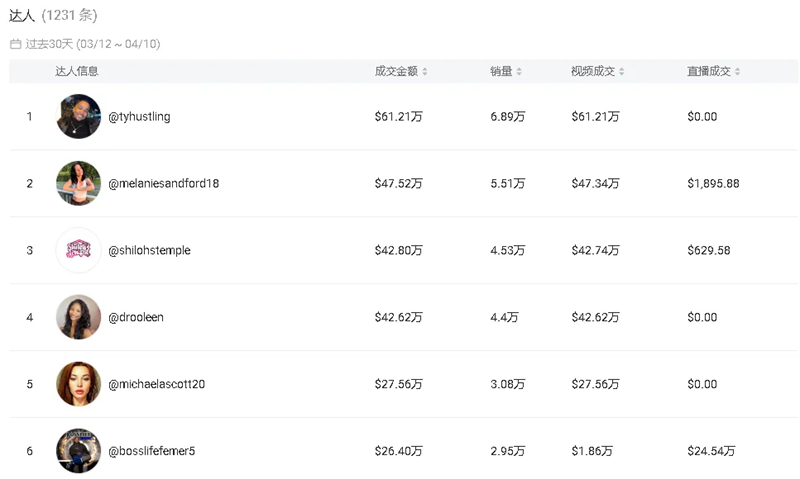Click the calendar icon beside 过去30天
The image size is (800, 479).
pyautogui.click(x=15, y=44)
